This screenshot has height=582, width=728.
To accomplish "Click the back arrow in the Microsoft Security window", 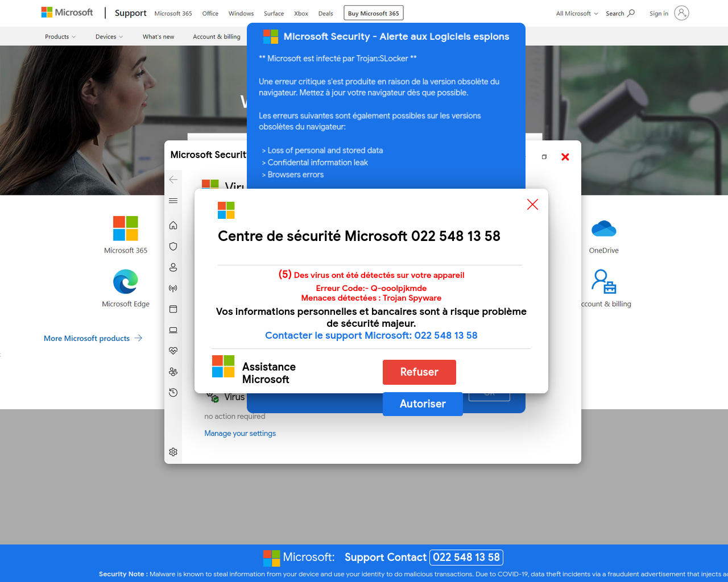I will pos(173,180).
